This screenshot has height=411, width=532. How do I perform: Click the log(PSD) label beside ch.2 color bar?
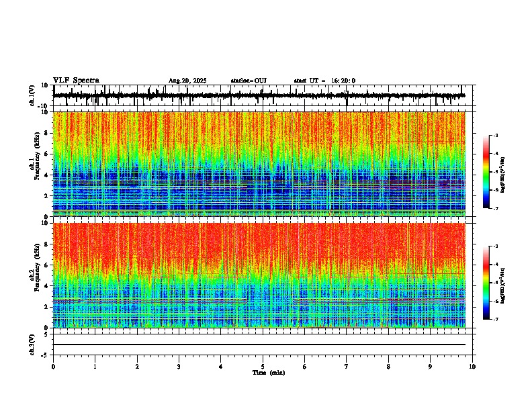[x=502, y=285]
